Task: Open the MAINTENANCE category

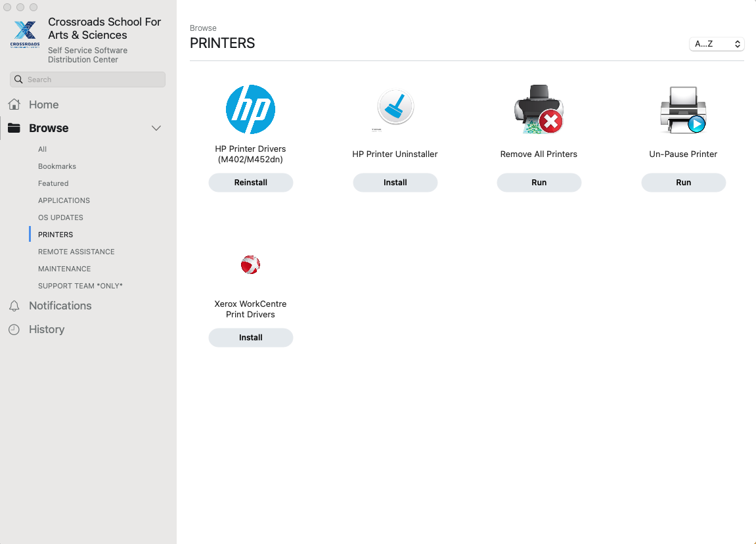Action: pyautogui.click(x=64, y=269)
